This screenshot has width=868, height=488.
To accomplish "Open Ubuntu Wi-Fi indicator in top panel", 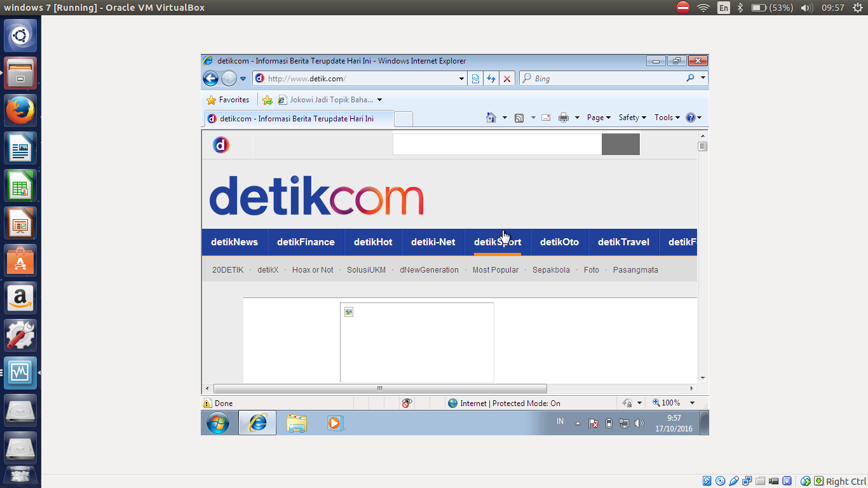I will click(703, 8).
